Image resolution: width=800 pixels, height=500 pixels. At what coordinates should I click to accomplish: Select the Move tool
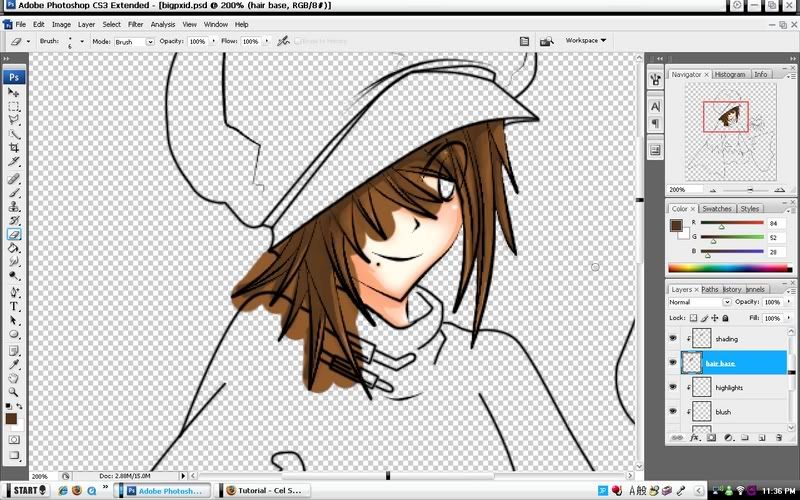coord(13,93)
